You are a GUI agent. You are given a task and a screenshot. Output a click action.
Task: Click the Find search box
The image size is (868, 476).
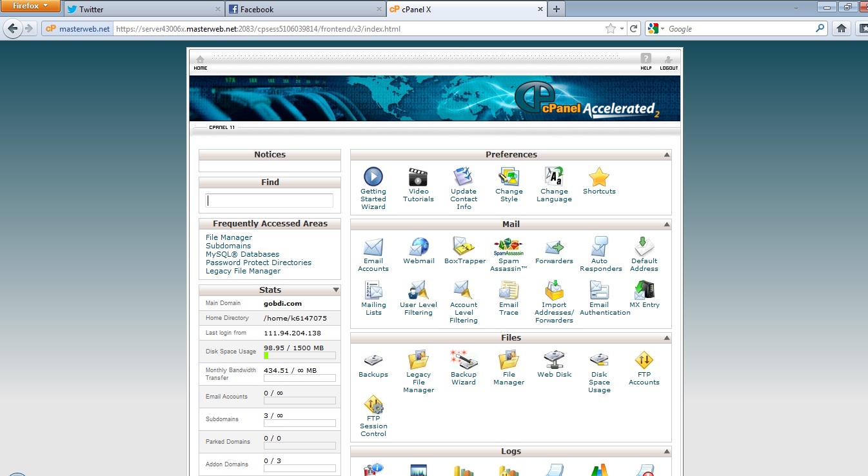click(x=270, y=201)
